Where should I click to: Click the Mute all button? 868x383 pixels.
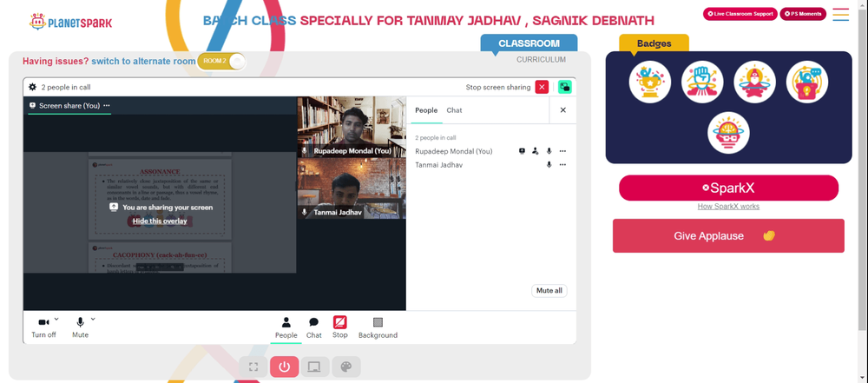point(549,290)
